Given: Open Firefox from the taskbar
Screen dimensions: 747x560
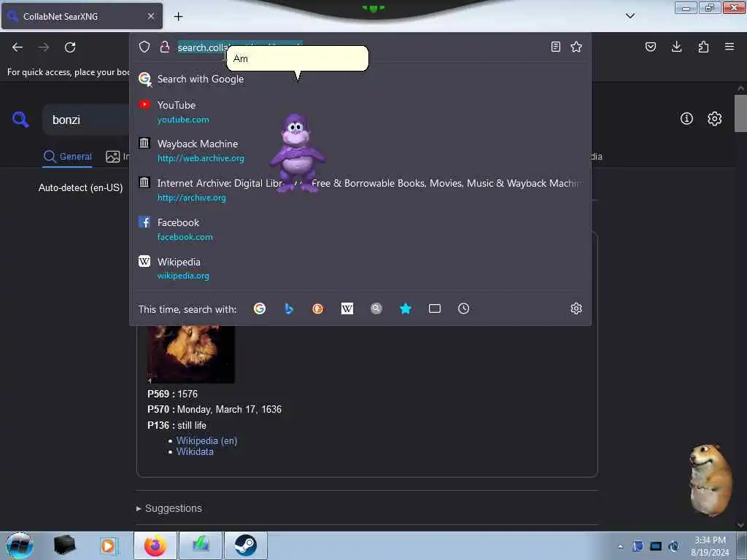Looking at the screenshot, I should pos(155,545).
